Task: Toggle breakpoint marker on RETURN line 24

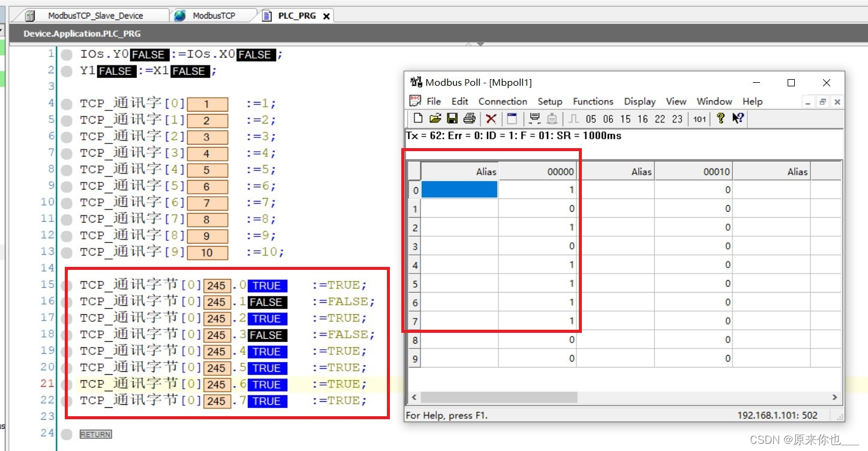Action: (67, 434)
